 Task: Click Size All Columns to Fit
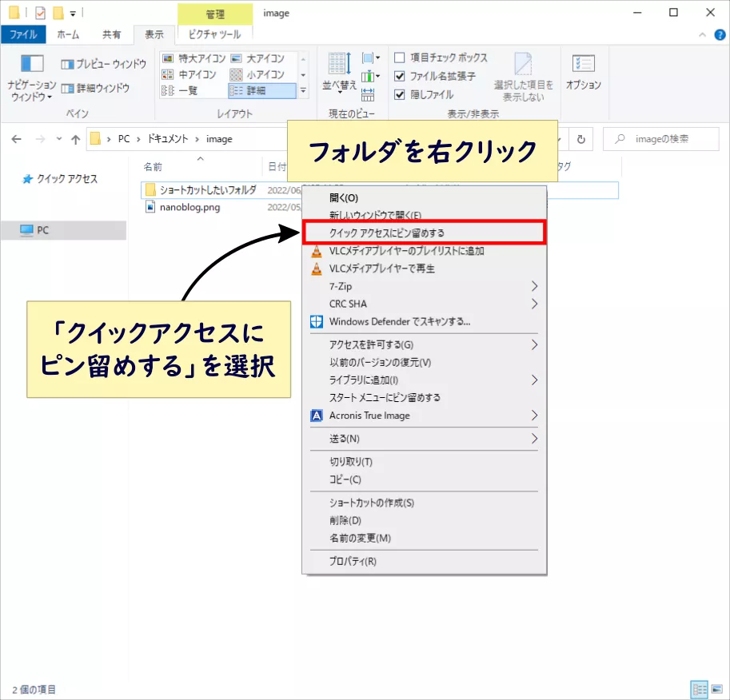pos(368,94)
